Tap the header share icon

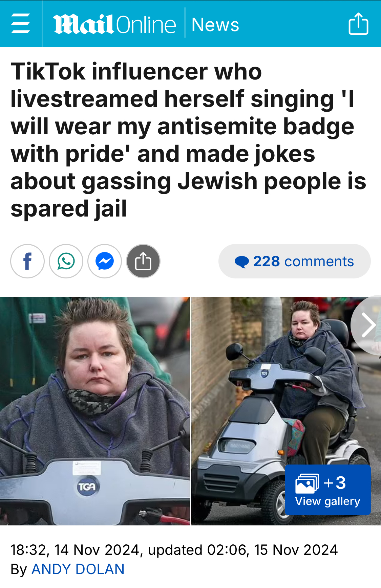pyautogui.click(x=359, y=23)
